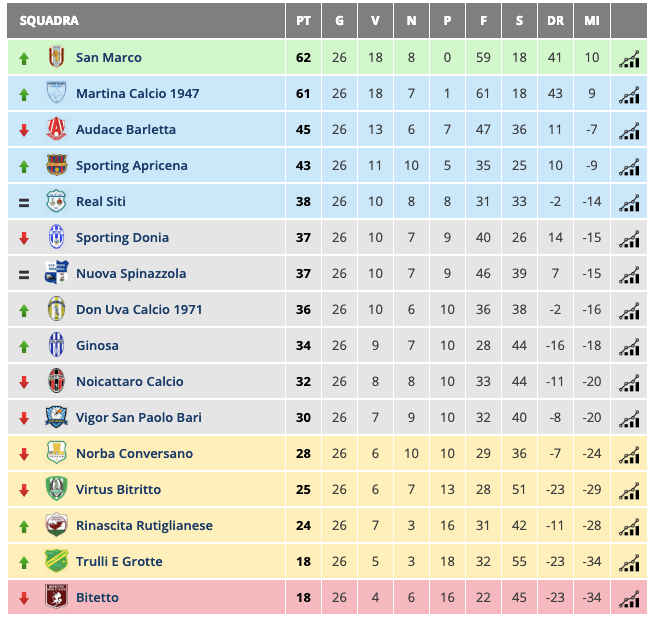This screenshot has height=620, width=651.
Task: Open the Martina Calcio 1947 team link
Action: coord(137,94)
